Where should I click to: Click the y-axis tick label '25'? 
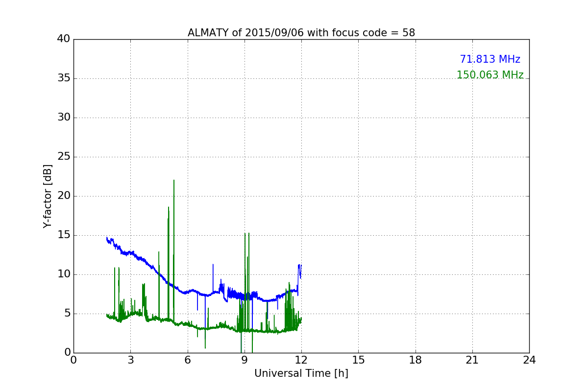point(64,157)
